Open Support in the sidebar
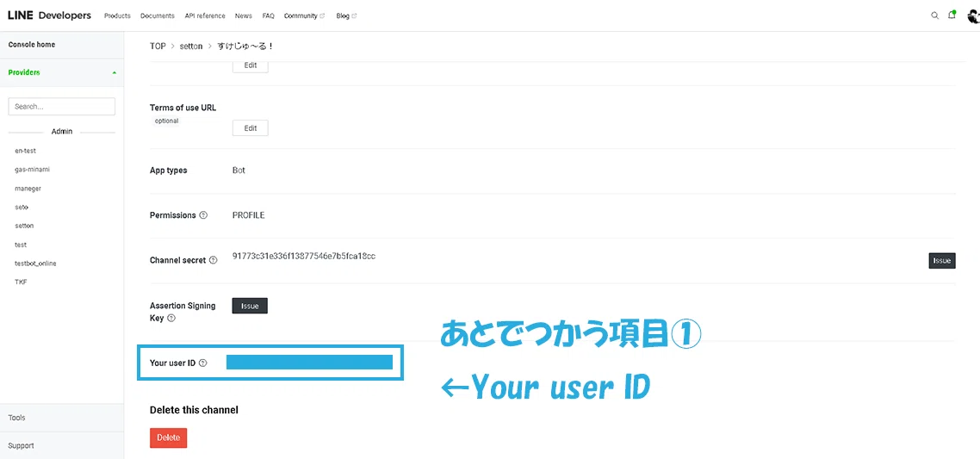This screenshot has width=980, height=459. [22, 446]
